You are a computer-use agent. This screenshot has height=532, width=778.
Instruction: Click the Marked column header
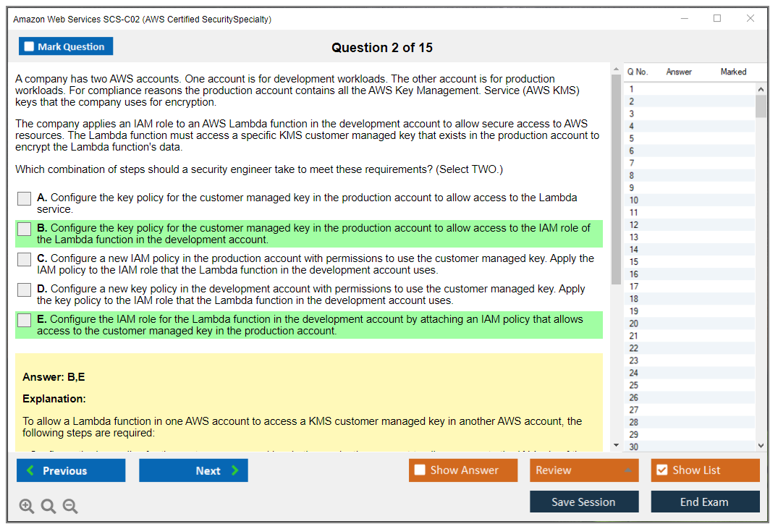(x=733, y=72)
